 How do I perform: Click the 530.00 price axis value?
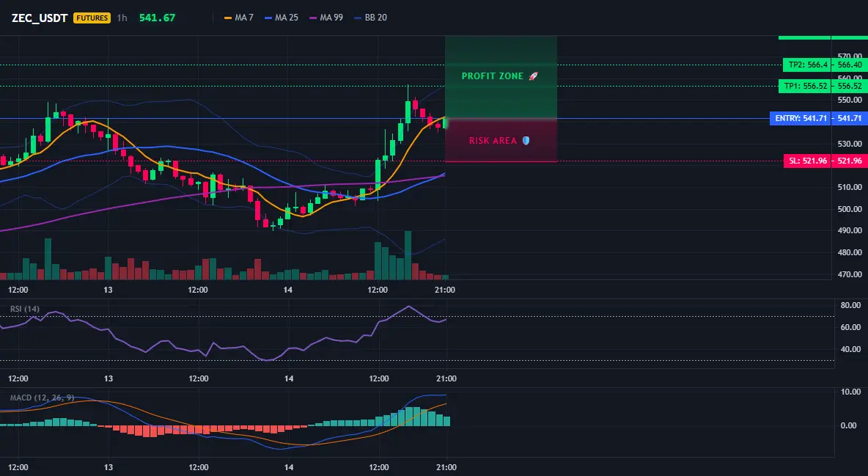point(850,144)
